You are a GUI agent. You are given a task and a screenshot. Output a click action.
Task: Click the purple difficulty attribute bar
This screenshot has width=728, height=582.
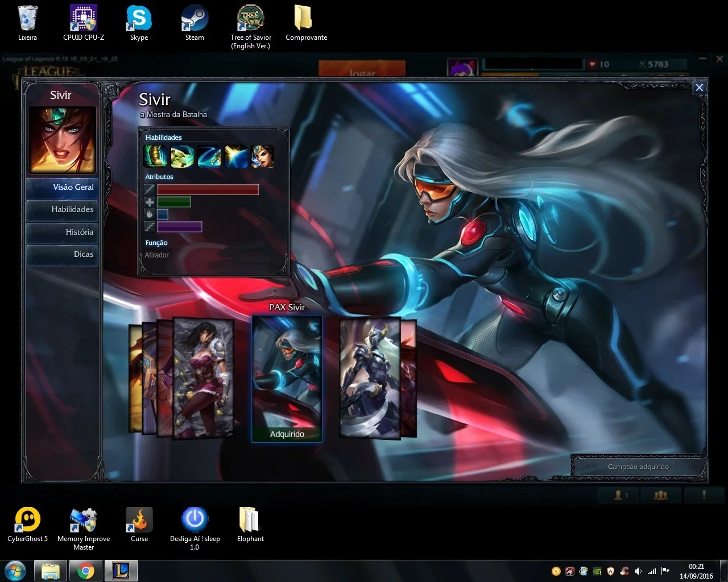pyautogui.click(x=179, y=227)
